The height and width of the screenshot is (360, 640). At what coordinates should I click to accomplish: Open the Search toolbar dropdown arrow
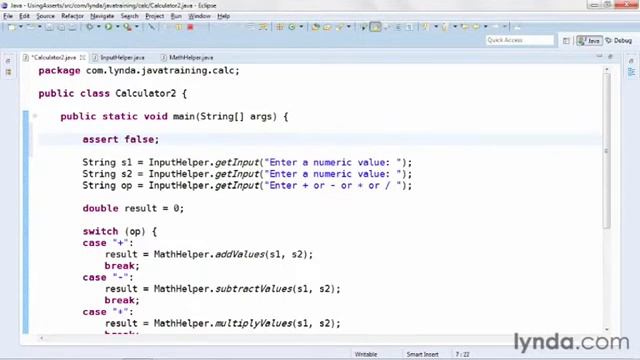[349, 27]
